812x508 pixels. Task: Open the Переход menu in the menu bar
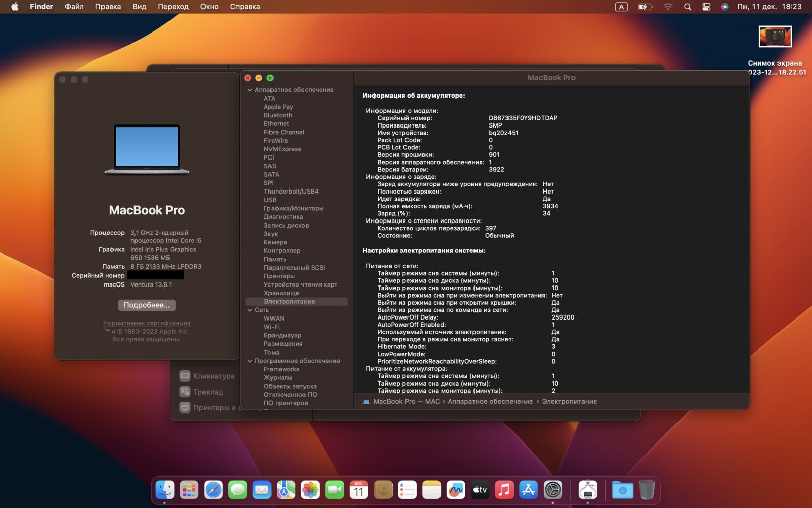174,7
